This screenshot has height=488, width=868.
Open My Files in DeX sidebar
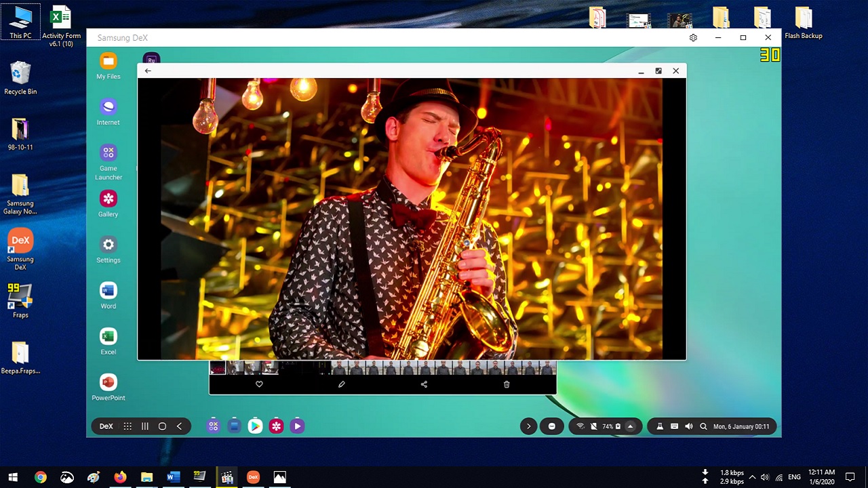click(x=108, y=66)
